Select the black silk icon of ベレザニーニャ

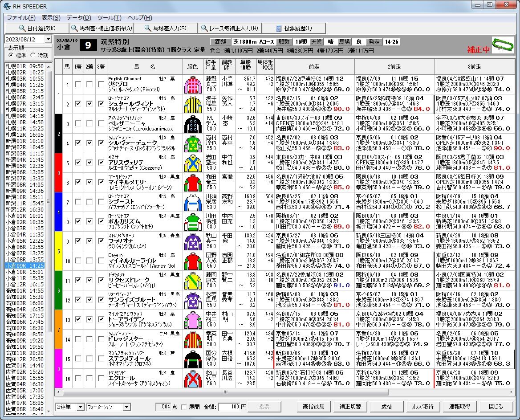click(193, 124)
